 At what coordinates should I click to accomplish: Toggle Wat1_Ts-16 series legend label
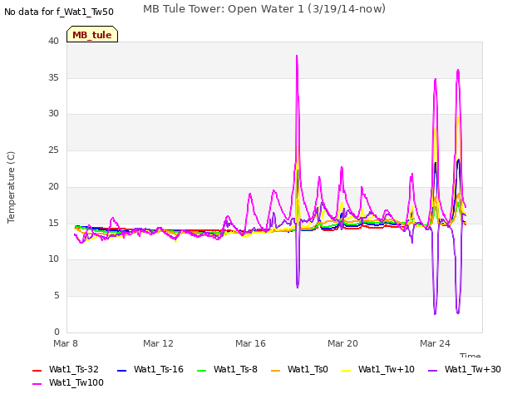159,369
